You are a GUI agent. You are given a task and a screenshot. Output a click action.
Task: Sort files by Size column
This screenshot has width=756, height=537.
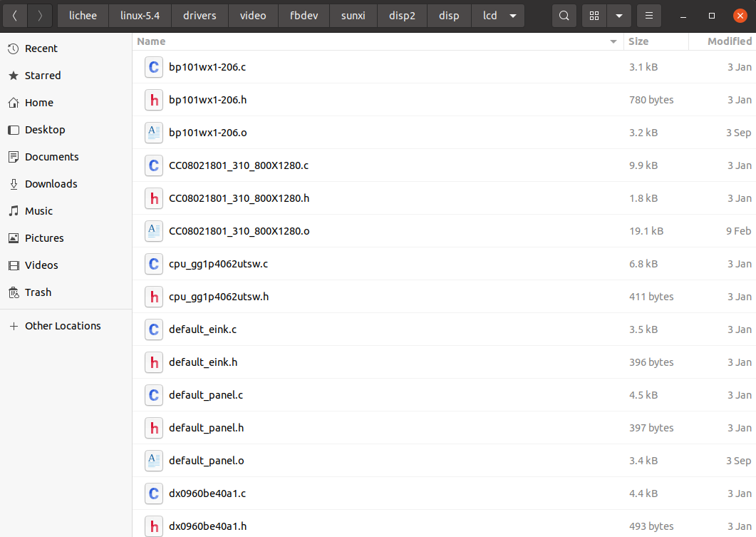point(638,41)
